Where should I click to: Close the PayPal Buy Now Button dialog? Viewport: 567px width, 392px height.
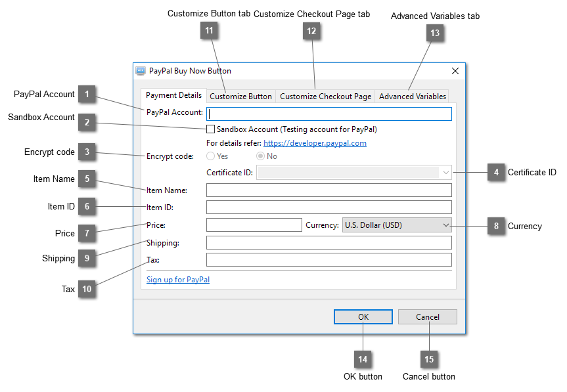coord(455,71)
